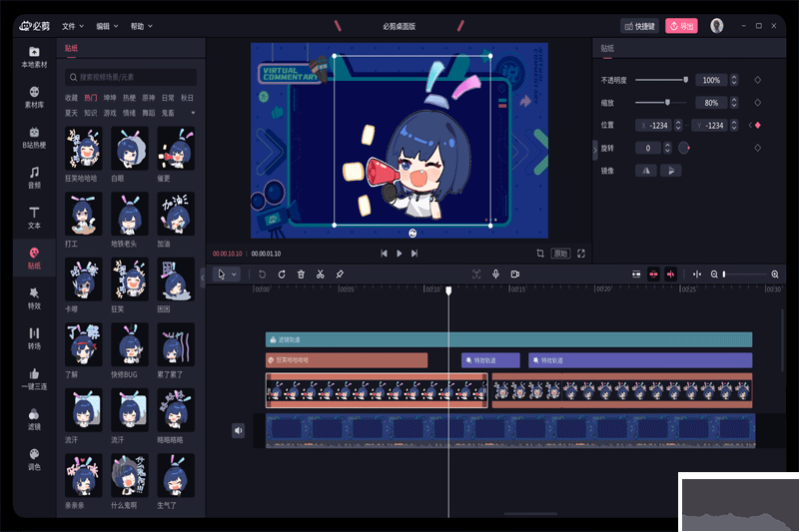
Task: Open the selection tool dropdown arrow
Action: coord(234,274)
